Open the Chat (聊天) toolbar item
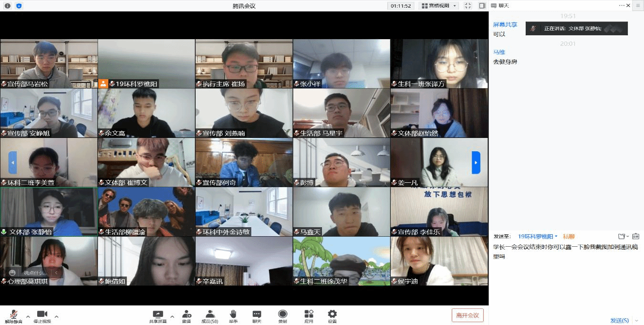 (x=257, y=315)
